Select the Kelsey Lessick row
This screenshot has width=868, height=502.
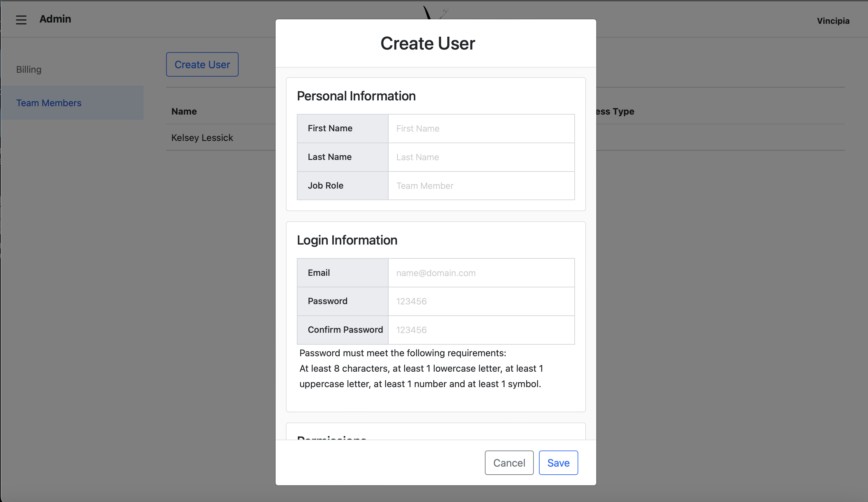[x=505, y=137]
